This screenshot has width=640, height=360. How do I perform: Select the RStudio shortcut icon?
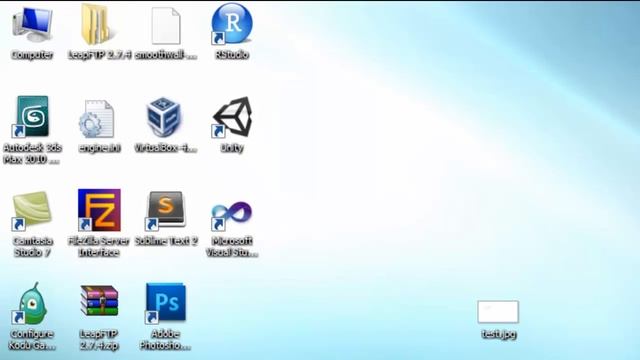[231, 24]
